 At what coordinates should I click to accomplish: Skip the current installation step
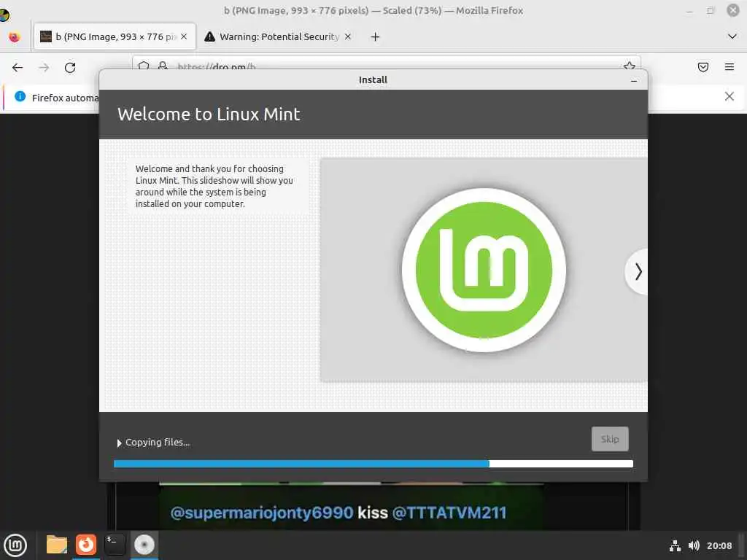(610, 439)
